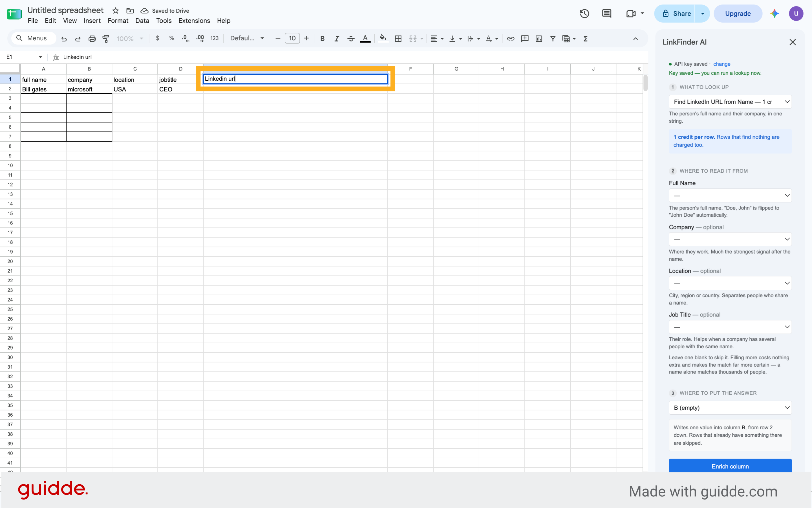The image size is (812, 508).
Task: Toggle italic formatting
Action: point(336,39)
